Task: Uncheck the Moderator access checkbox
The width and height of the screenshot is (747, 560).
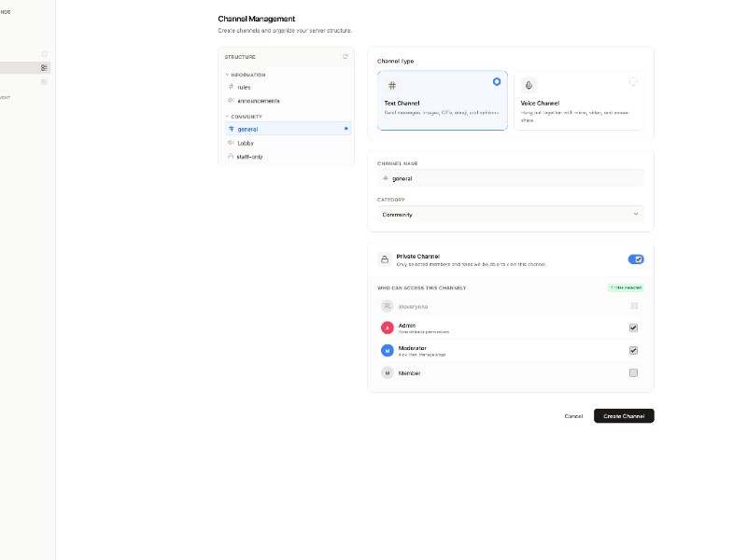Action: 633,350
